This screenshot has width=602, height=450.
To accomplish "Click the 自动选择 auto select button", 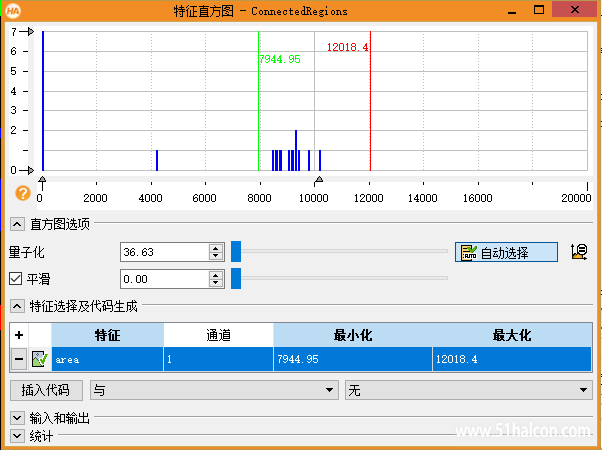I will click(x=506, y=252).
